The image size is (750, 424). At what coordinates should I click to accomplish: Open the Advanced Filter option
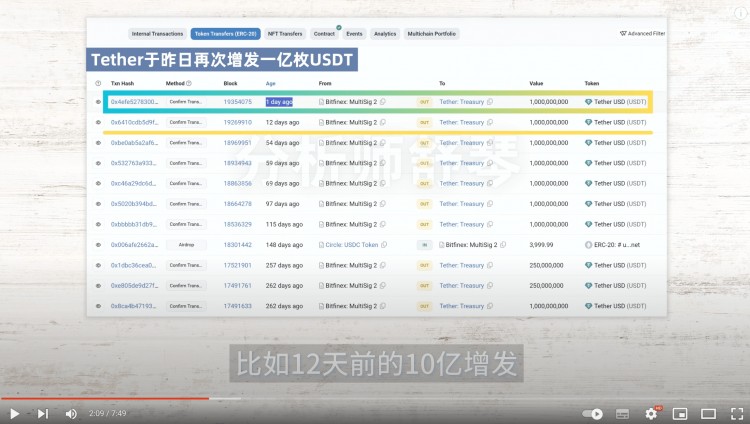click(643, 34)
